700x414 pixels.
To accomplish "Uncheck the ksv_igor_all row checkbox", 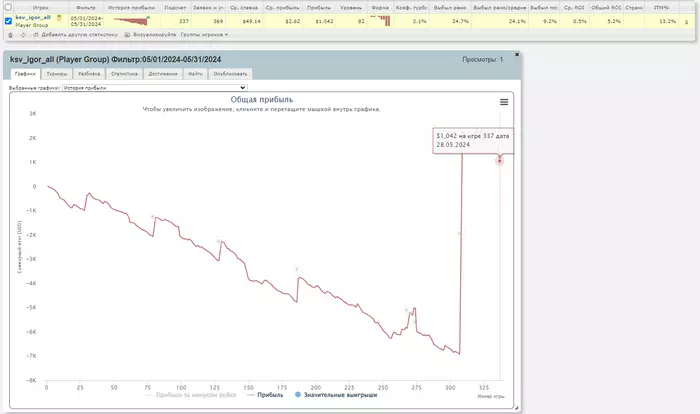I will (8, 21).
